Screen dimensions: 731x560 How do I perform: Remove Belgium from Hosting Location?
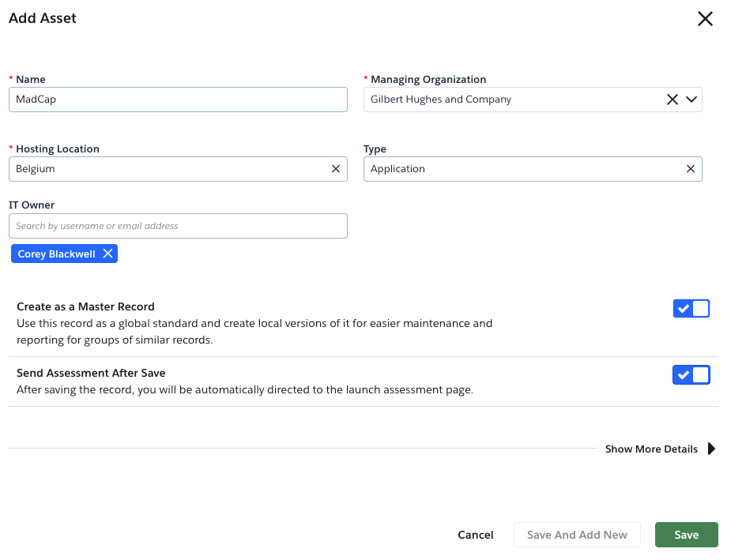click(x=335, y=168)
